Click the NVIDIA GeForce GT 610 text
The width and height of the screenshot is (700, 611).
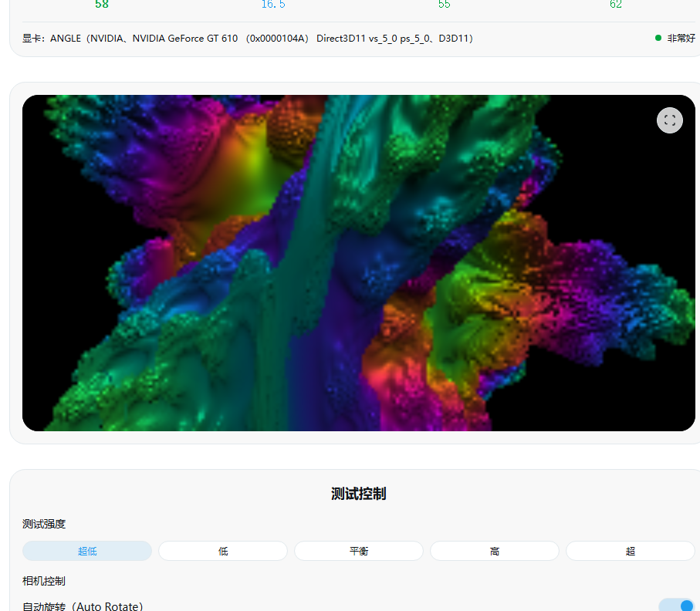coord(185,38)
